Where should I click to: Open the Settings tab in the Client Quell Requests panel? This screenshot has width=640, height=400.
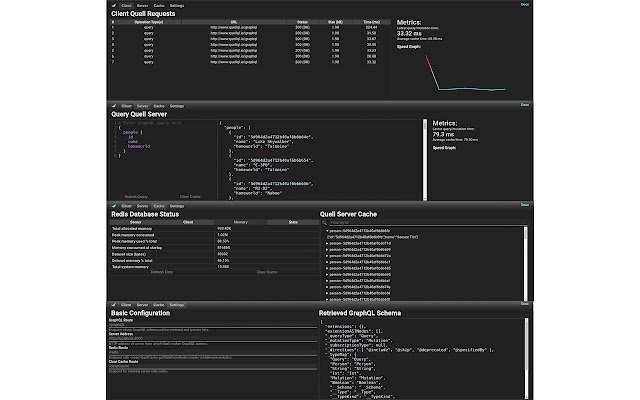point(177,6)
